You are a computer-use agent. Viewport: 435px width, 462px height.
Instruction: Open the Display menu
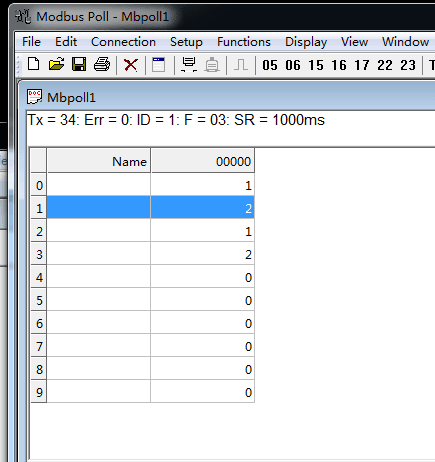point(306,42)
